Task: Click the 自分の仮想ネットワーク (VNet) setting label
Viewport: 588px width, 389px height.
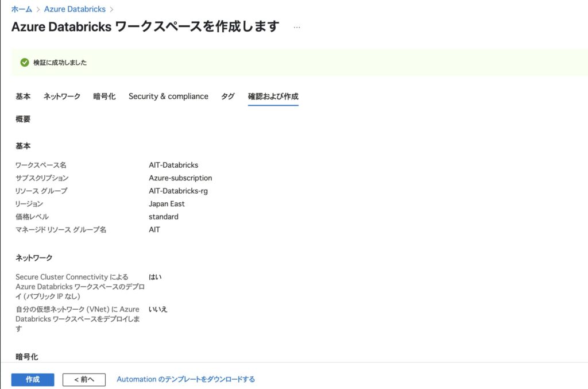Action: 78,319
